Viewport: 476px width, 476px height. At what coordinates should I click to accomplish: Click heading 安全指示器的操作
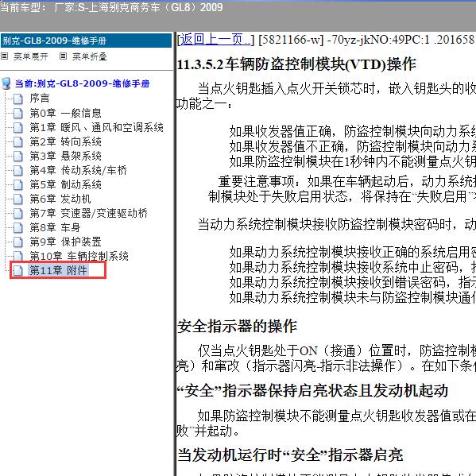[237, 327]
